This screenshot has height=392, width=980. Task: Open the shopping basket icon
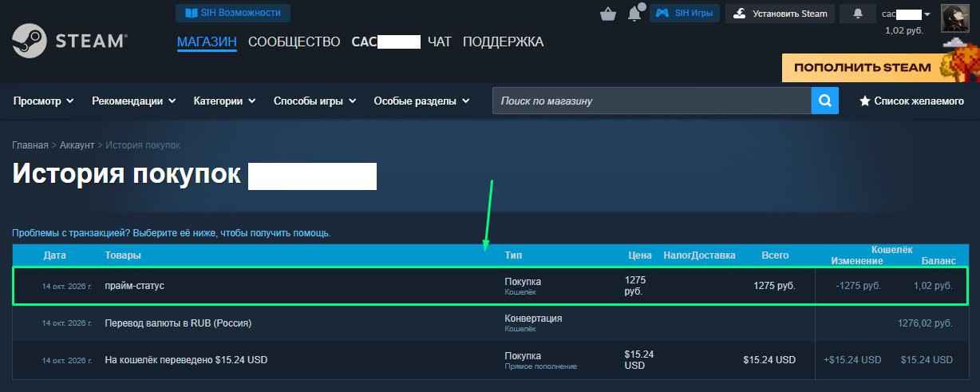[x=608, y=14]
